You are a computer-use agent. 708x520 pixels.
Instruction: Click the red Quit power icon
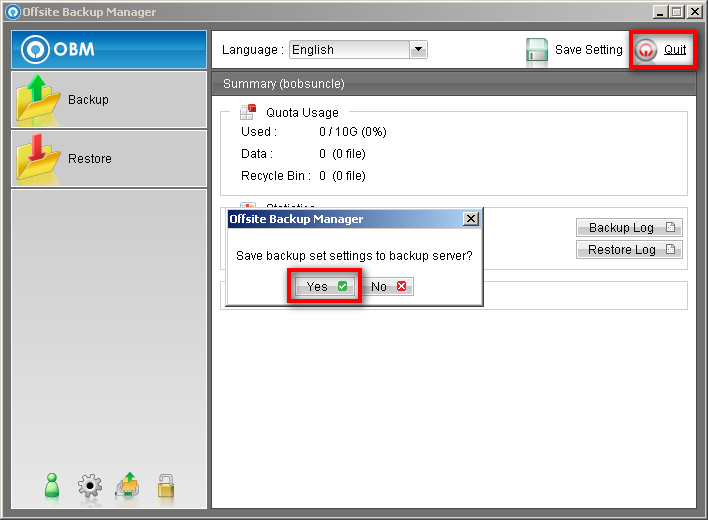point(647,50)
